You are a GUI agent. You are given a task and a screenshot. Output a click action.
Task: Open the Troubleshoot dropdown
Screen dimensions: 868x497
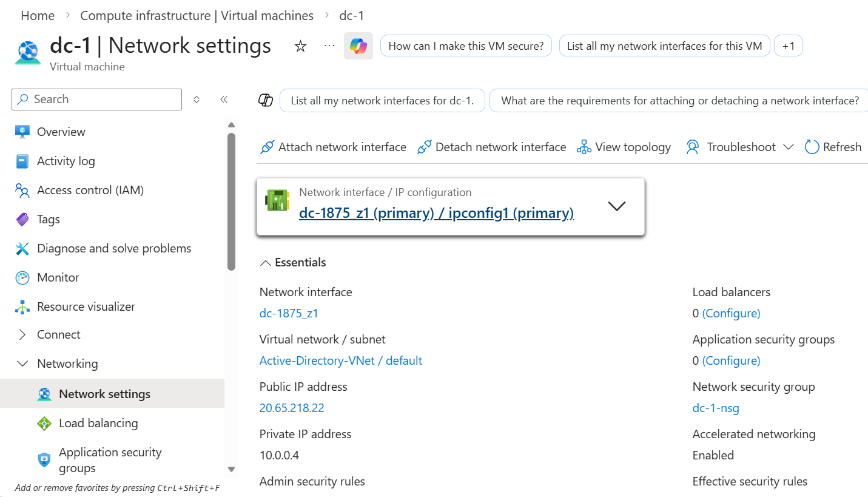pyautogui.click(x=788, y=147)
